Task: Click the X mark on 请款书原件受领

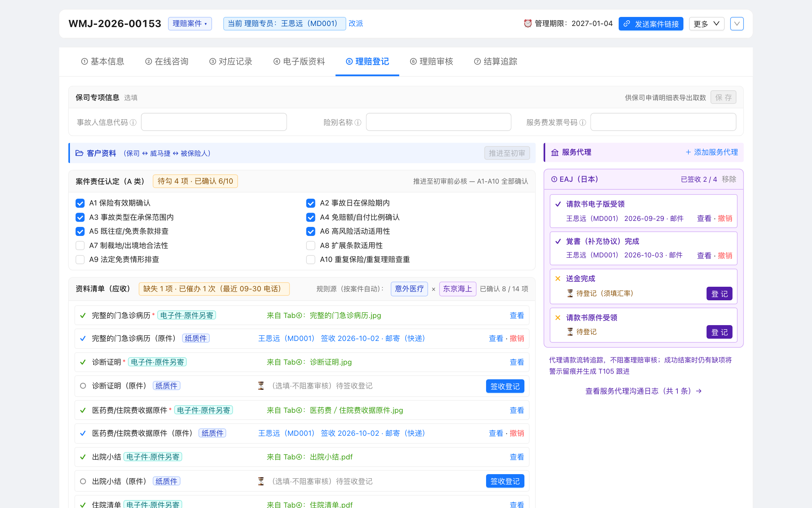Action: [558, 318]
